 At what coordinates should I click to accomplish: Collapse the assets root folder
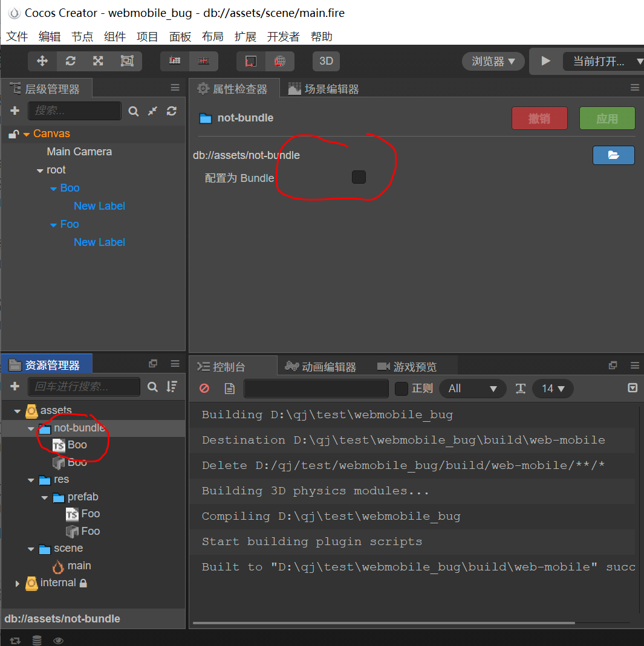18,411
